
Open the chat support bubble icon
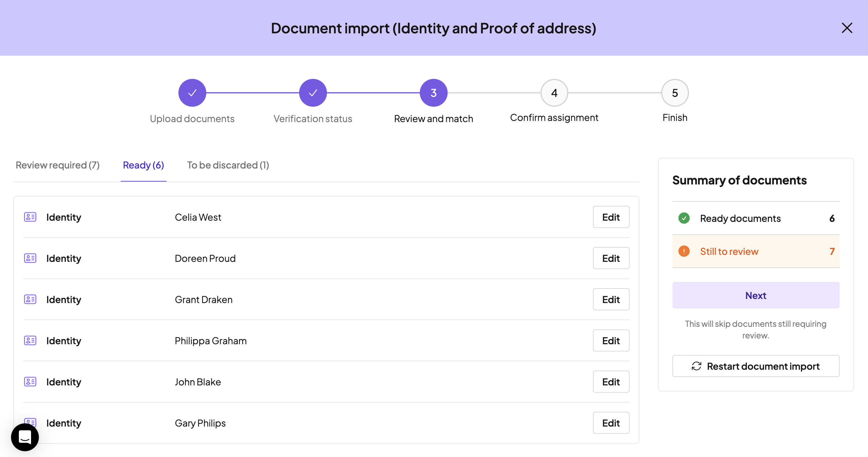pyautogui.click(x=25, y=437)
